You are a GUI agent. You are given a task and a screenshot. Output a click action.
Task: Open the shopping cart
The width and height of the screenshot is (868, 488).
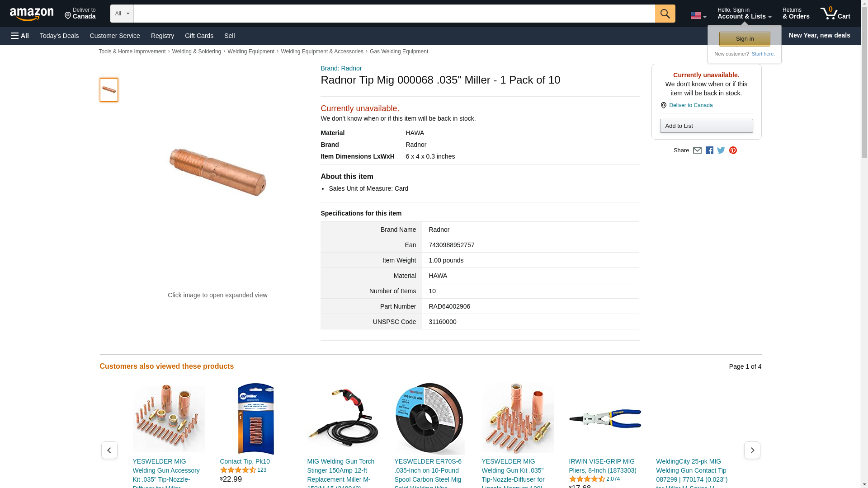coord(835,14)
